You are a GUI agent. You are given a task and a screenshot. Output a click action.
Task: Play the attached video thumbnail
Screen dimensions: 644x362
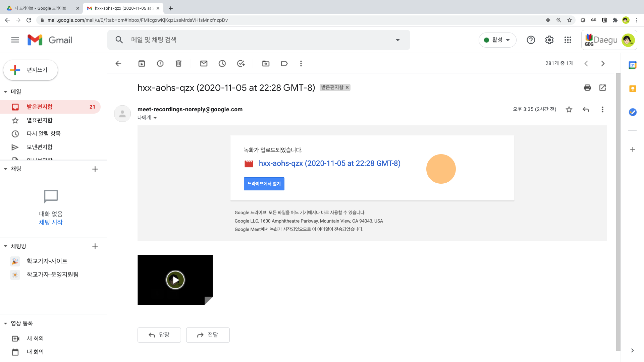click(175, 280)
